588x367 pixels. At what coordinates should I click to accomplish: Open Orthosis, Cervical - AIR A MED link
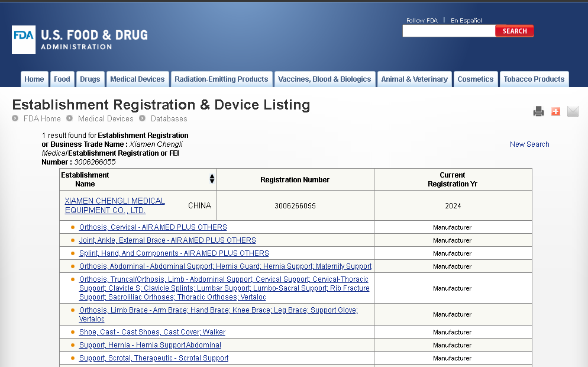[153, 227]
